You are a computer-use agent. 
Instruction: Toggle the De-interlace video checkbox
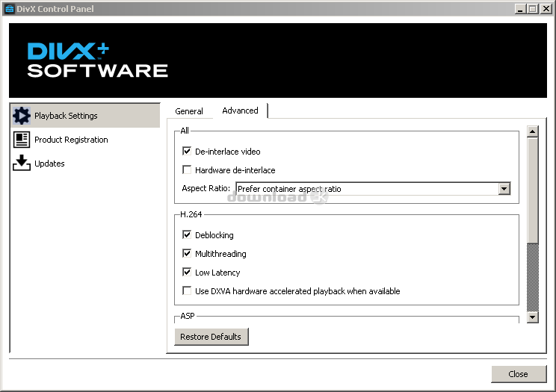tap(187, 152)
